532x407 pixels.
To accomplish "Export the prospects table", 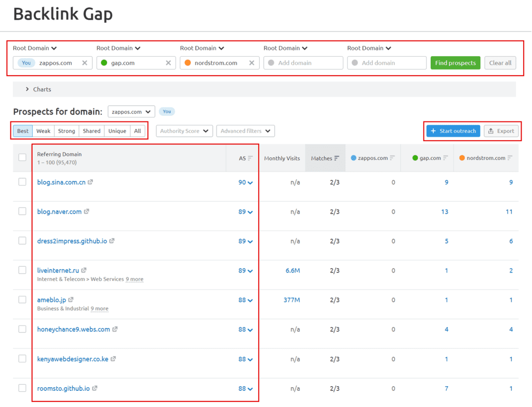I will pos(501,131).
